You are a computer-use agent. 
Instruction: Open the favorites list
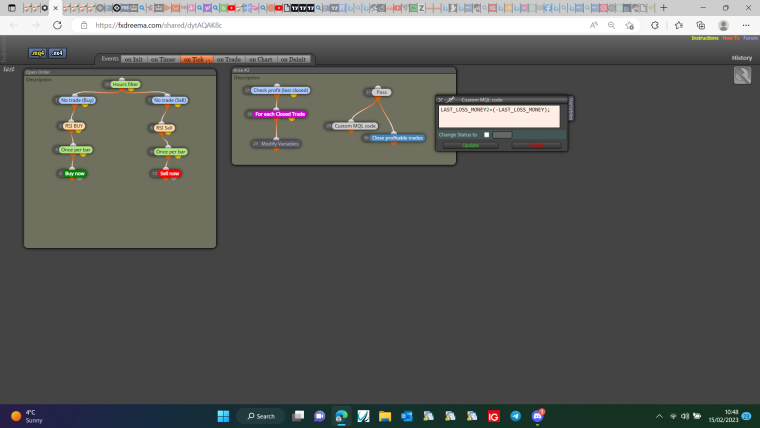pyautogui.click(x=679, y=25)
